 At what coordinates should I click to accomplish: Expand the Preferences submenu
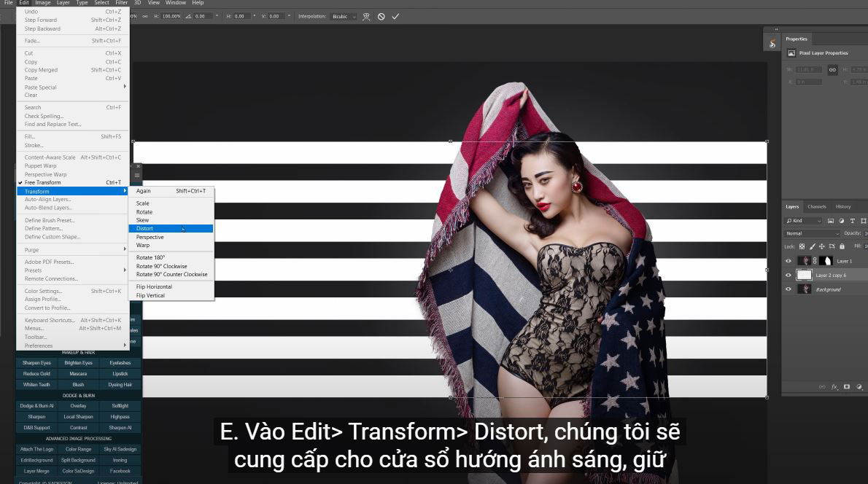[x=73, y=346]
